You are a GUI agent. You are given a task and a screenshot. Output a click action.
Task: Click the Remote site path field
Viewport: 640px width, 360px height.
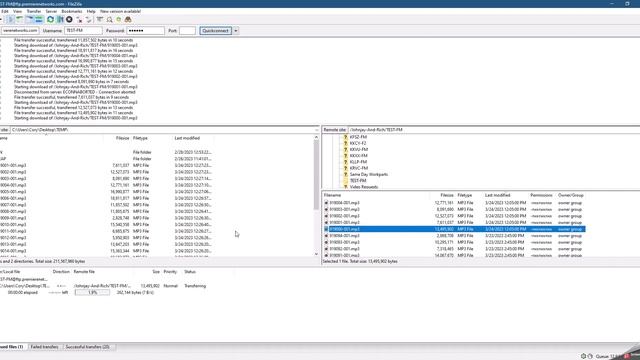pos(494,130)
